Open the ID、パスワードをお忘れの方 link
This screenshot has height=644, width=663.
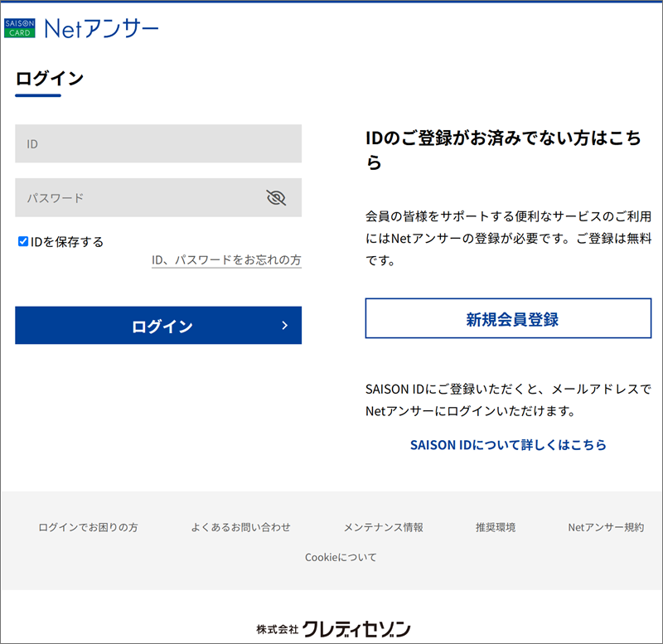[x=226, y=259]
